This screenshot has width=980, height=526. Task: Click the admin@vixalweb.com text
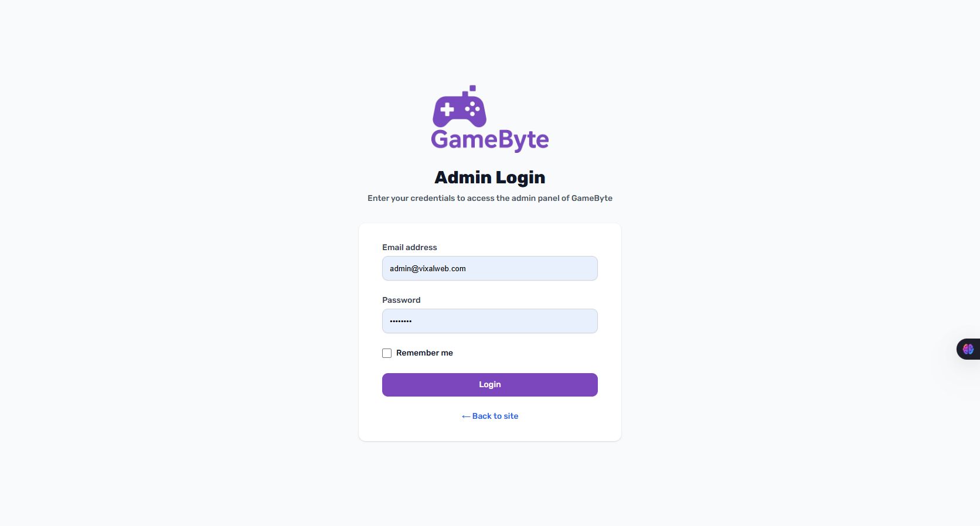[x=428, y=269]
